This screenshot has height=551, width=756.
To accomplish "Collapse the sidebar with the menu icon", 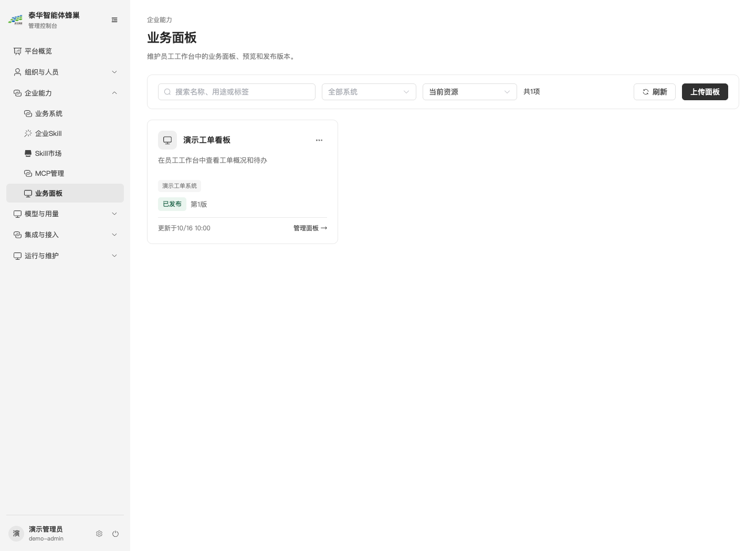I will (x=114, y=20).
